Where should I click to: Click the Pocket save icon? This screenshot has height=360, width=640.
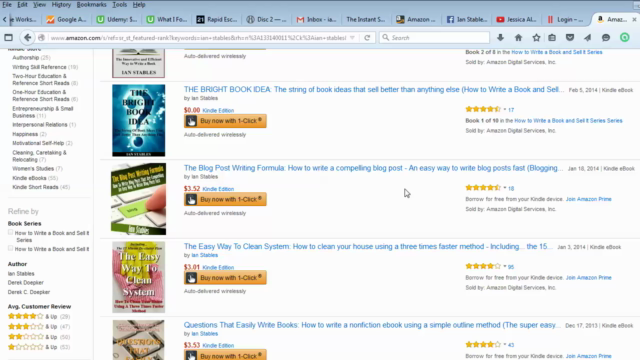[x=570, y=38]
